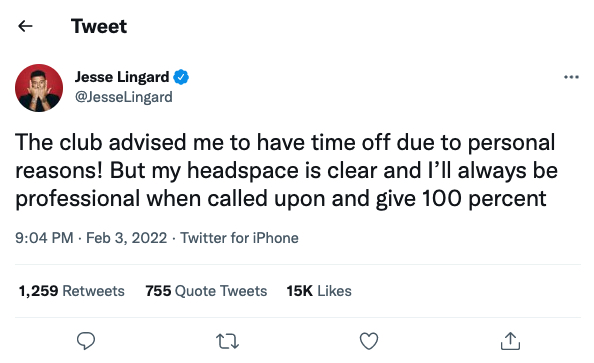The height and width of the screenshot is (363, 594).
Task: Click the tweet text about headspace
Action: (286, 170)
